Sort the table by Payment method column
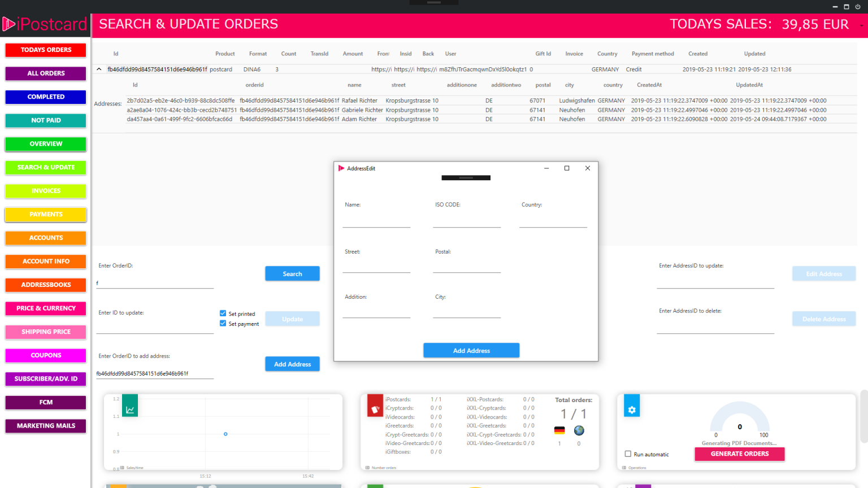Viewport: 868px width, 488px height. click(652, 54)
